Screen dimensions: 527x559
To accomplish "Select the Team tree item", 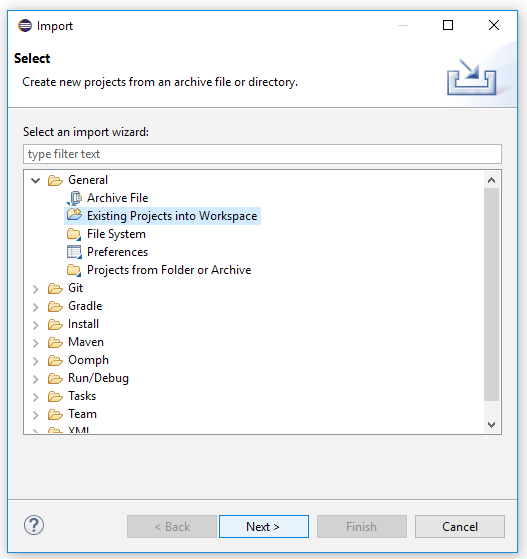I will coord(82,414).
